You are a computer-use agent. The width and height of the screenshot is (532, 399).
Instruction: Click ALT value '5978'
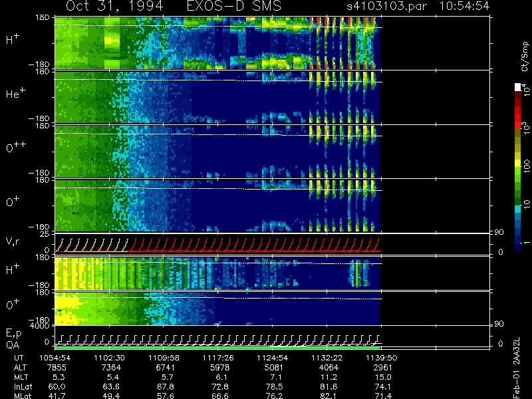(219, 368)
